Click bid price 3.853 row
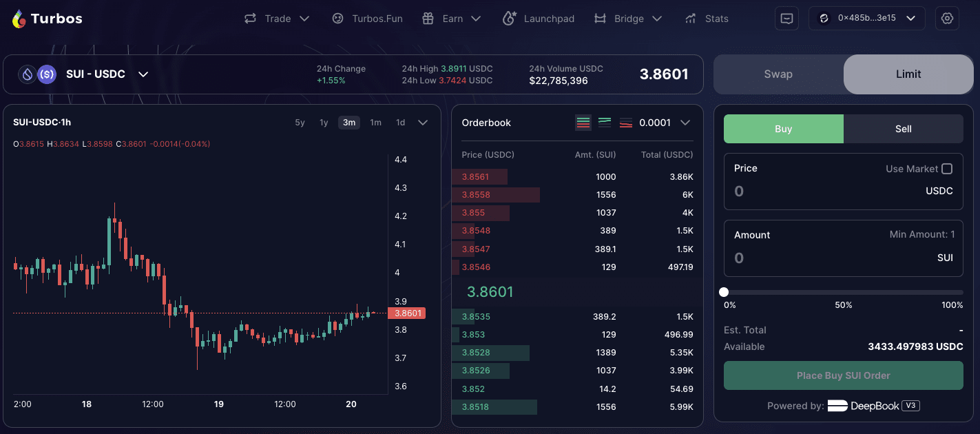Screen dimensions: 980x434 click(577, 335)
